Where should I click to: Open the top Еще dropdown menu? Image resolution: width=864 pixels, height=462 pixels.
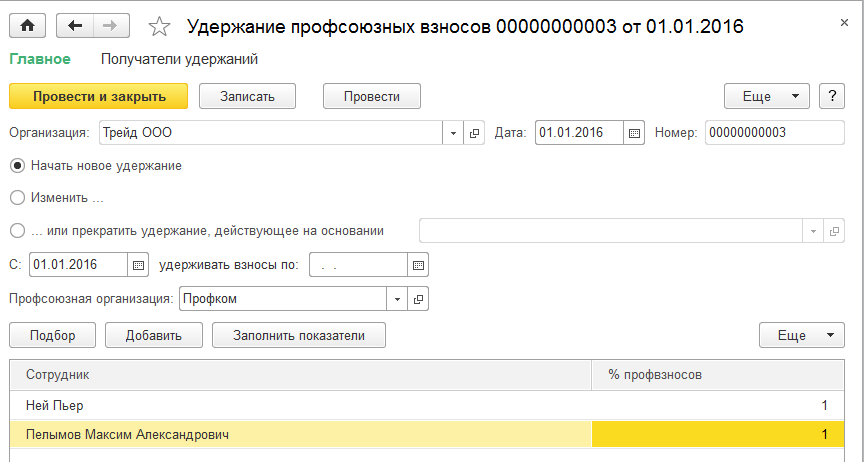pyautogui.click(x=767, y=97)
